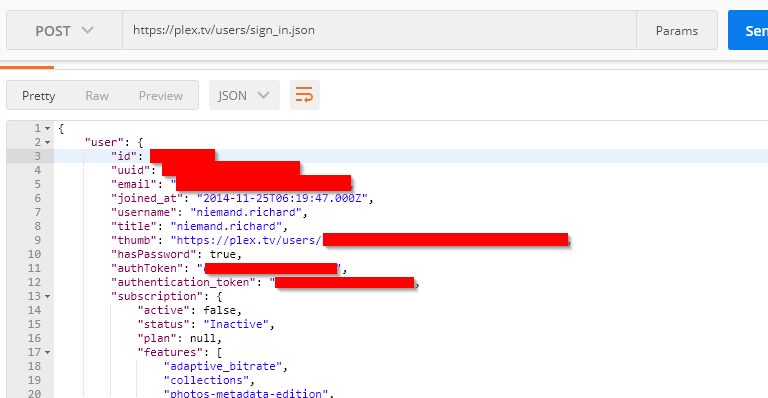Toggle the orange word wrap icon
Viewport: 768px width, 398px height.
[x=305, y=95]
